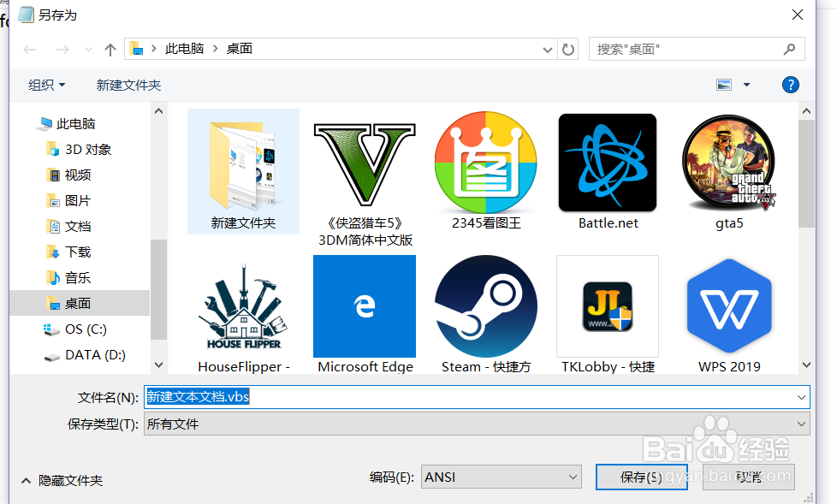The height and width of the screenshot is (504, 837).
Task: Click the navigation pane scrollbar thumb
Action: [158, 289]
